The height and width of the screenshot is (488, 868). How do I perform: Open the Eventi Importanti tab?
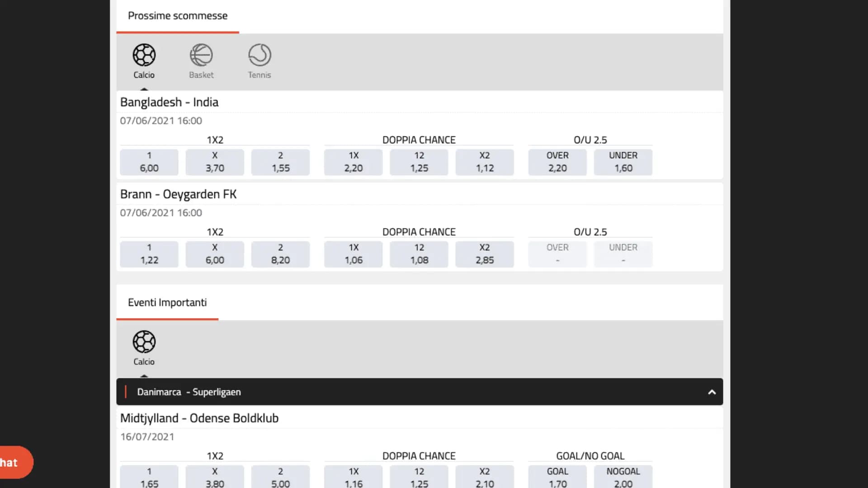click(167, 303)
